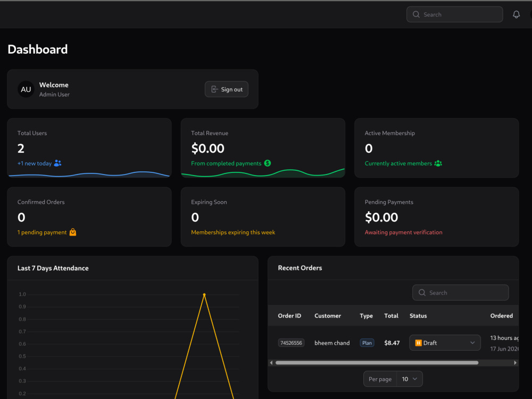Sort by Customer column header
The height and width of the screenshot is (399, 532).
pyautogui.click(x=327, y=315)
